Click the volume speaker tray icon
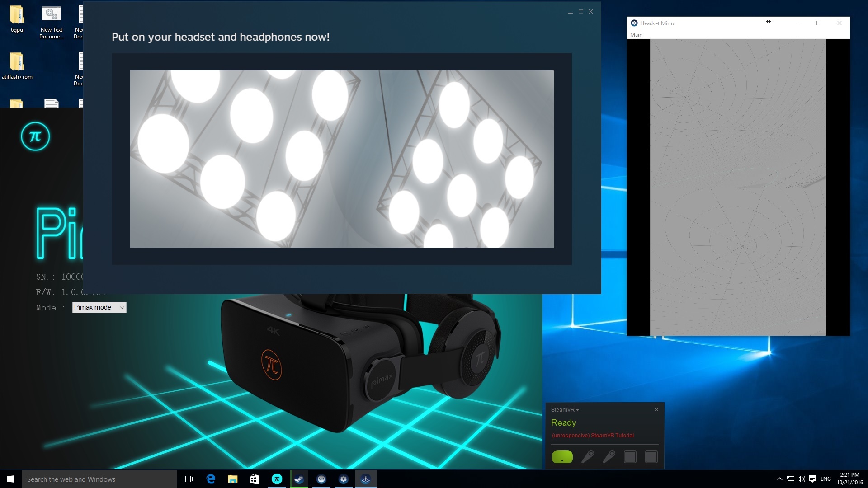 pos(801,479)
